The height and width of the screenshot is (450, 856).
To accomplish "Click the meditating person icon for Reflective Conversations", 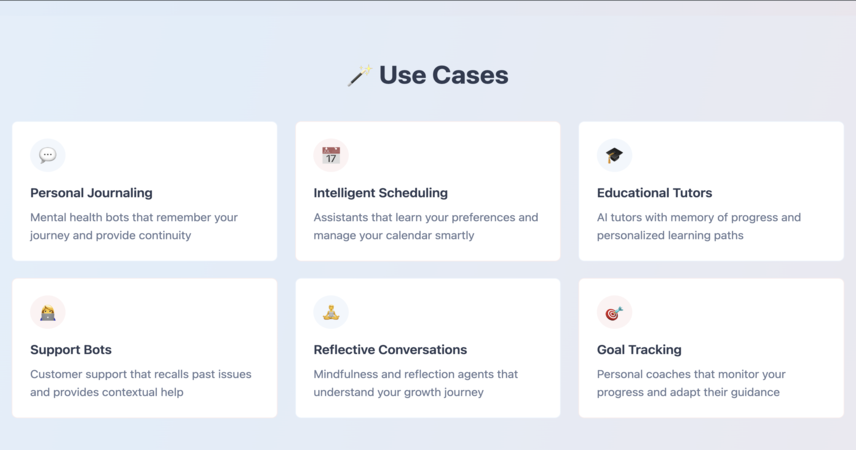I will coord(331,312).
